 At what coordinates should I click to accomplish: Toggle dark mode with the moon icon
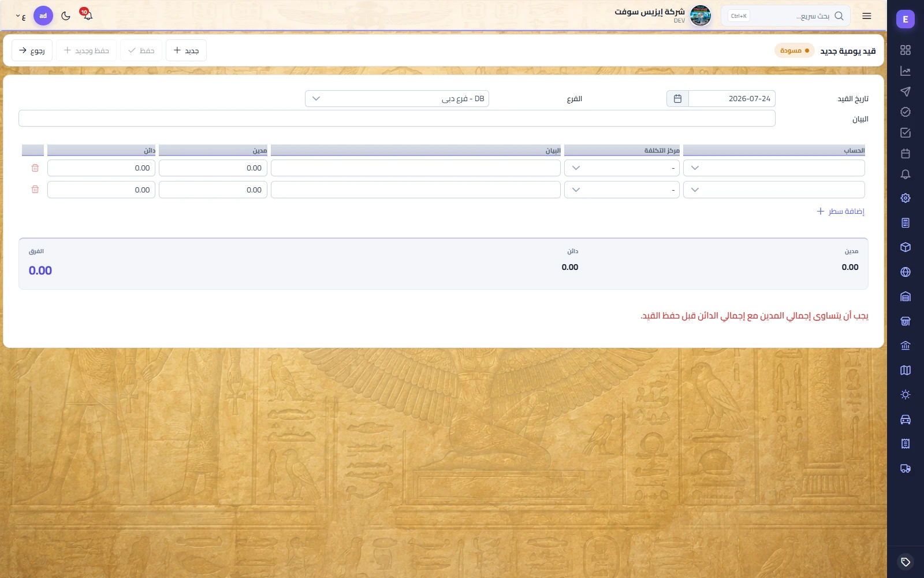coord(66,16)
